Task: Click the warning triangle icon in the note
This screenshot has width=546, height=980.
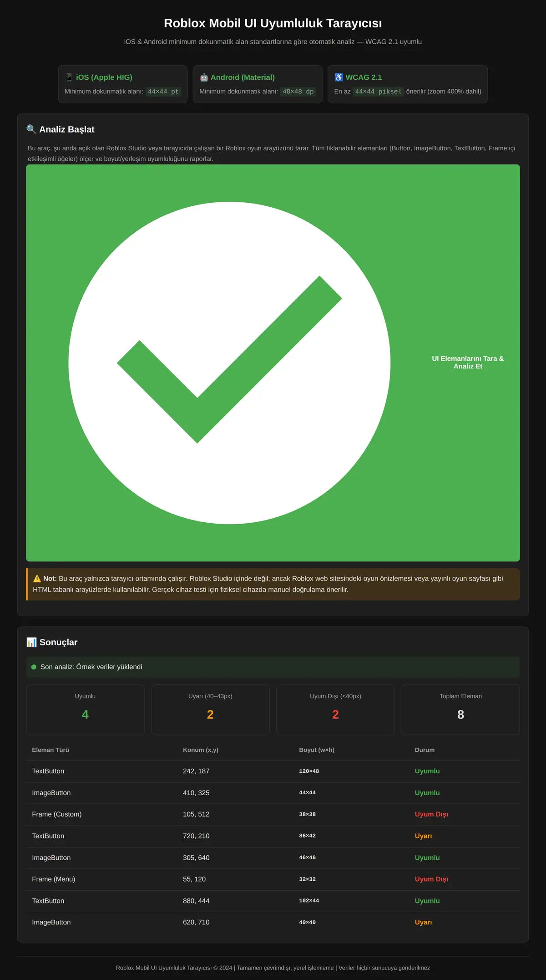Action: [x=37, y=578]
